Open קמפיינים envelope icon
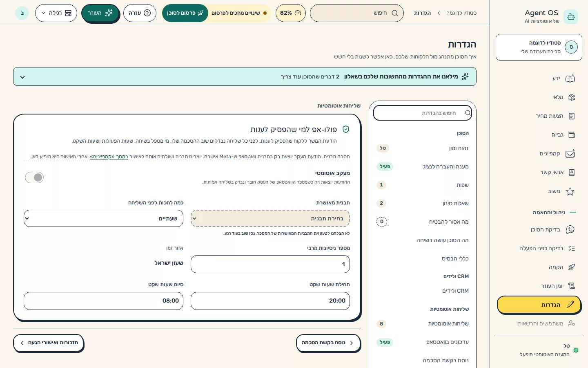Screen dimensions: 588x368 570,154
